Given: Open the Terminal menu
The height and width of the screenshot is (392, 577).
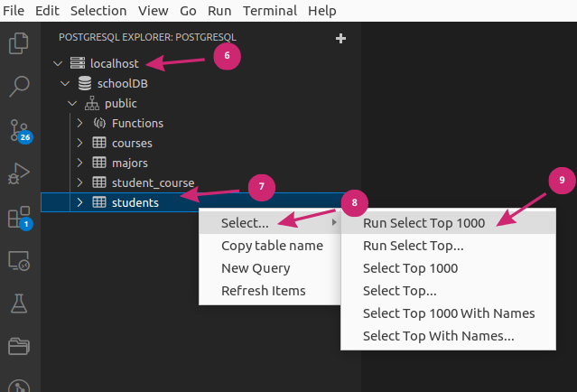Looking at the screenshot, I should point(270,11).
